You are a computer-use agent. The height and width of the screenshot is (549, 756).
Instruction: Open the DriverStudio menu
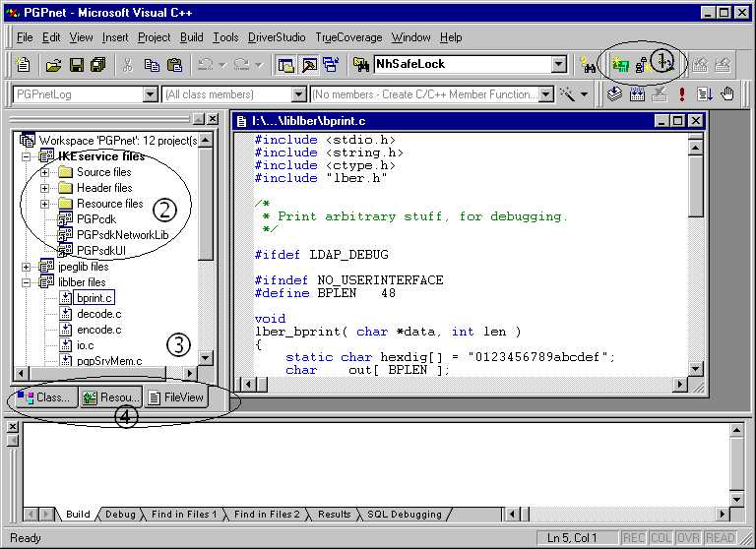coord(277,37)
